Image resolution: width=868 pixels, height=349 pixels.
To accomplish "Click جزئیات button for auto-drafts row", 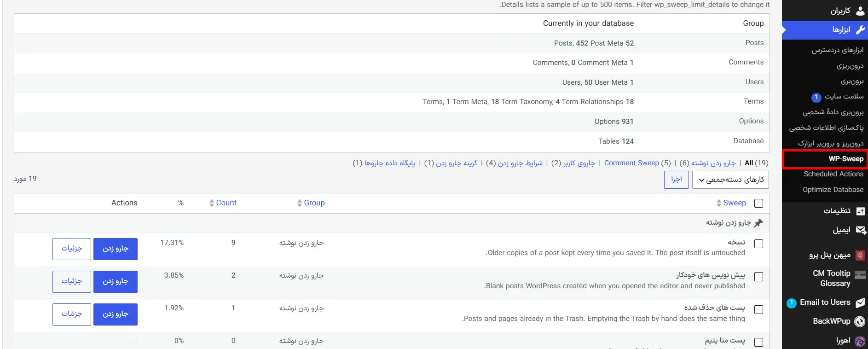I will tap(72, 282).
